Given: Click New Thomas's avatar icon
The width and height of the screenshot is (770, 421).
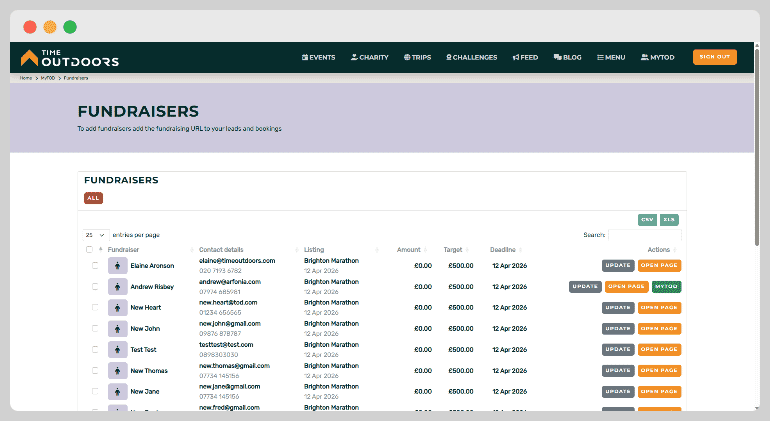Looking at the screenshot, I should click(x=117, y=371).
